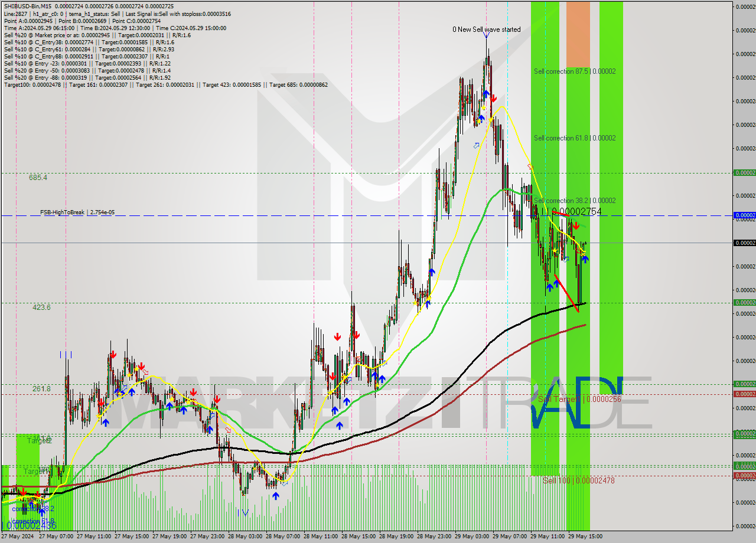Click the 'Sell %10 @ C_Entry38' line
The height and width of the screenshot is (543, 756).
(89, 42)
